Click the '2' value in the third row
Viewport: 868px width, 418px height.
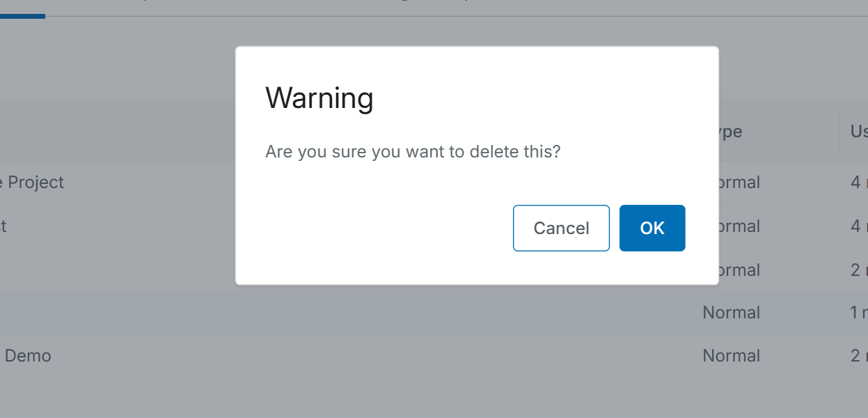[856, 270]
